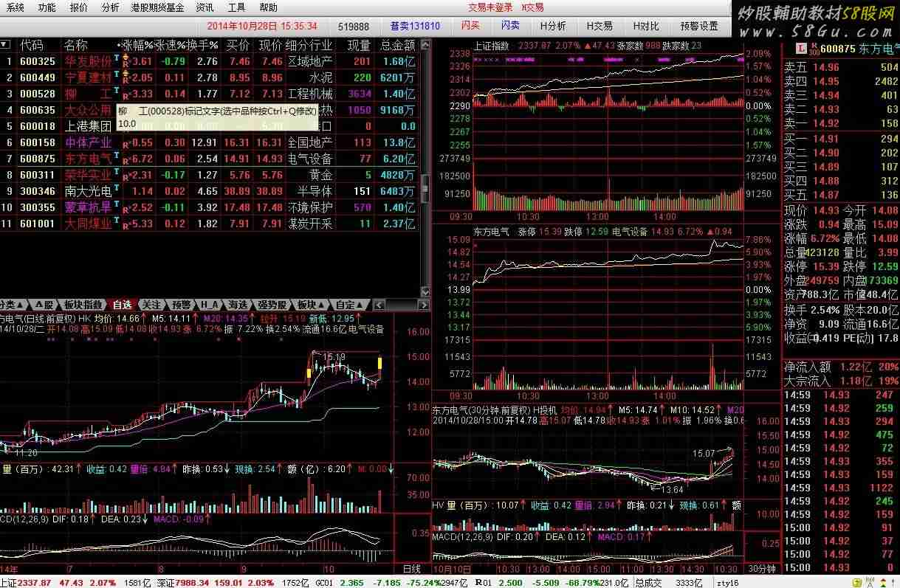This screenshot has width=900, height=588.
Task: Select the 荣华实业 row name
Action: (88, 175)
